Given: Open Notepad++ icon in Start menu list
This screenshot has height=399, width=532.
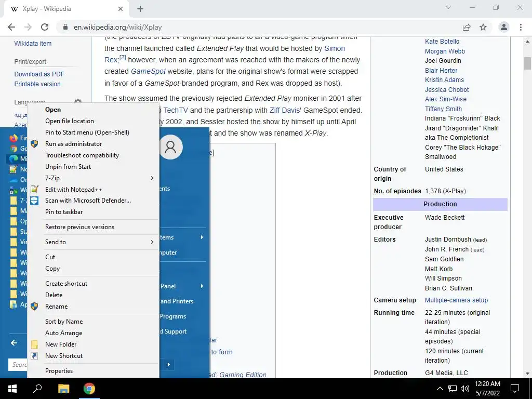Looking at the screenshot, I should pyautogui.click(x=14, y=169).
